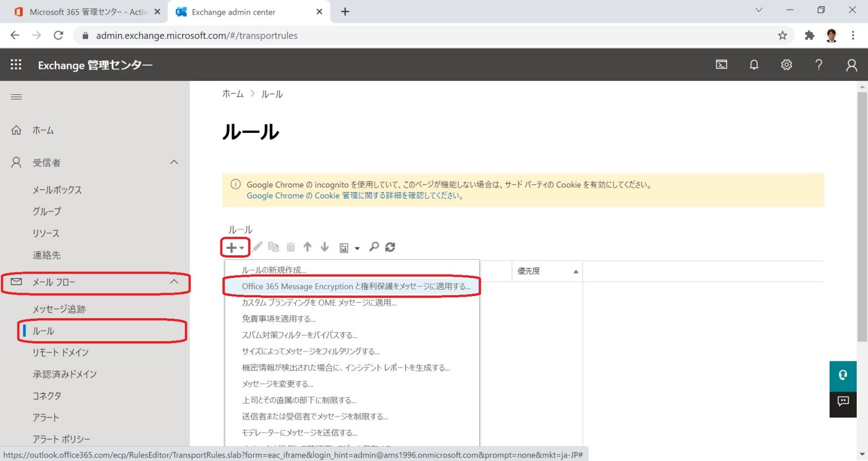
Task: Choose Office 365 Message Encryption menu entry
Action: [356, 286]
